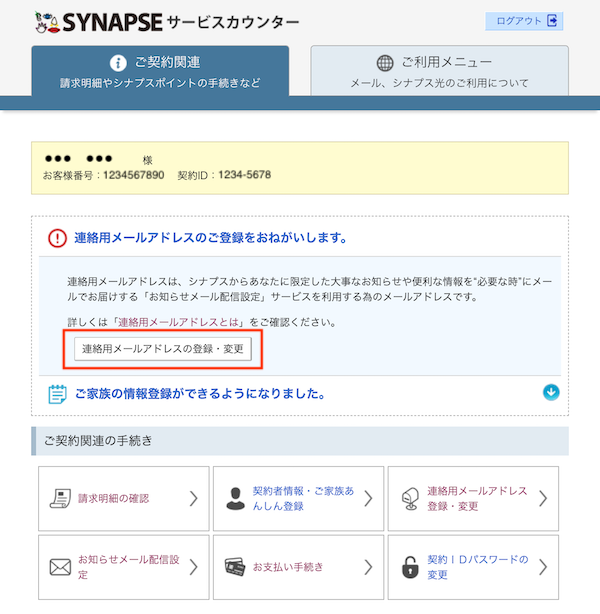Open 契約IDパスワードの変更 link

476,567
